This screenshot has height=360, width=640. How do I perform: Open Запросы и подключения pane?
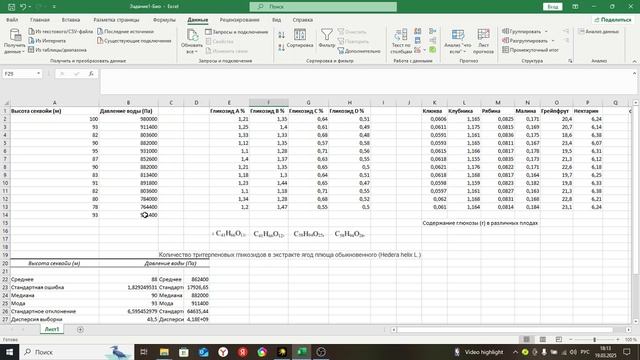click(x=237, y=32)
